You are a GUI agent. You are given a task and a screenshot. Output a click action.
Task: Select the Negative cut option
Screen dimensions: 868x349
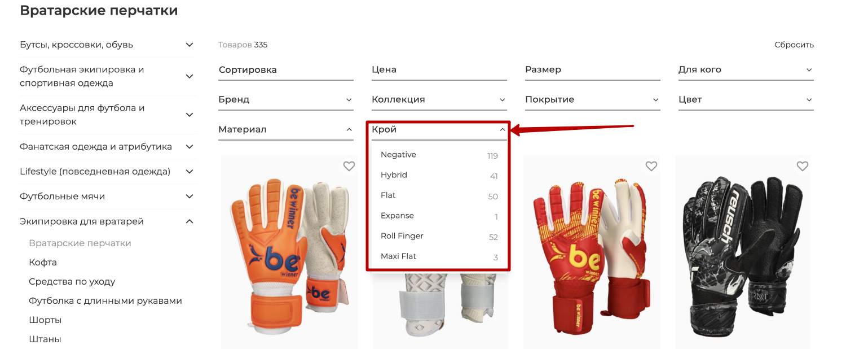point(439,155)
